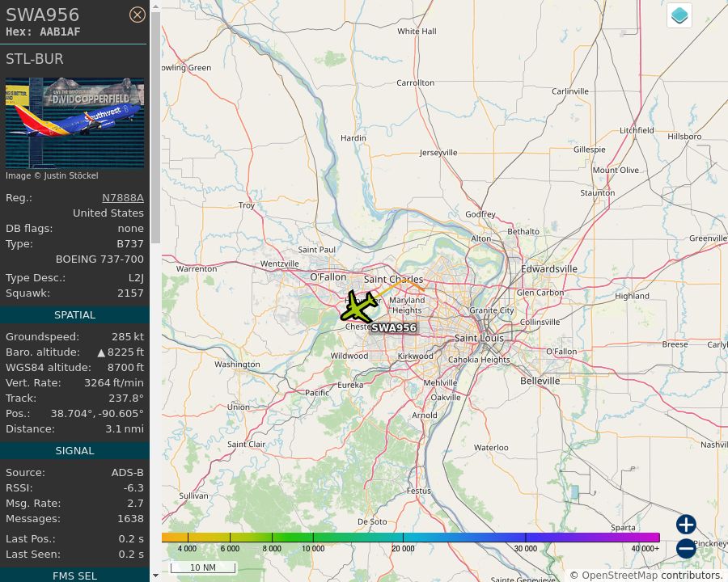This screenshot has width=728, height=582.
Task: Open the map layers selector
Action: (679, 15)
